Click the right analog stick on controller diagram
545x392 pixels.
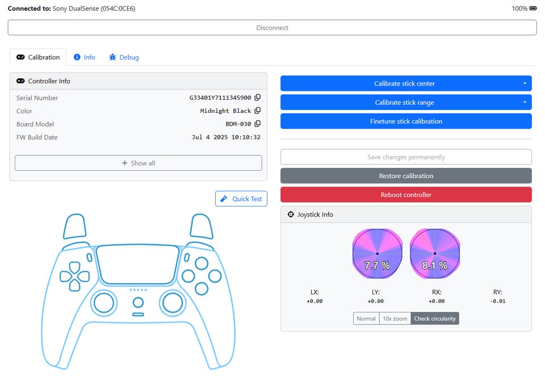(x=173, y=303)
